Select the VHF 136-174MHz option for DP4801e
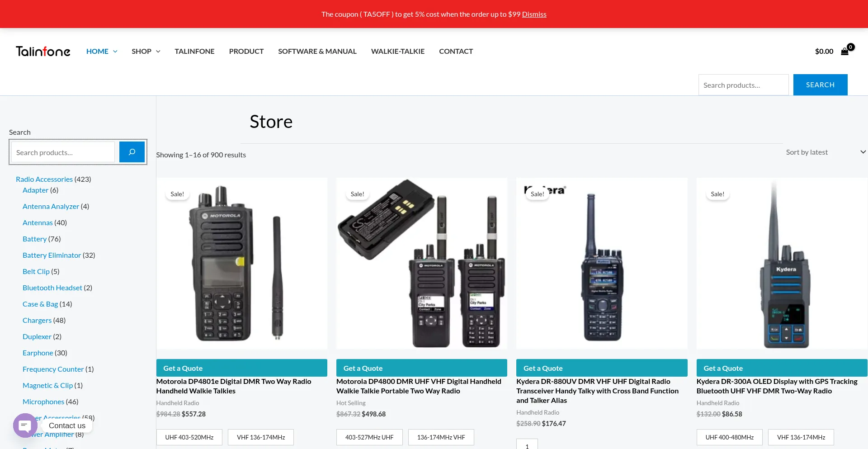The width and height of the screenshot is (868, 449). (x=261, y=437)
